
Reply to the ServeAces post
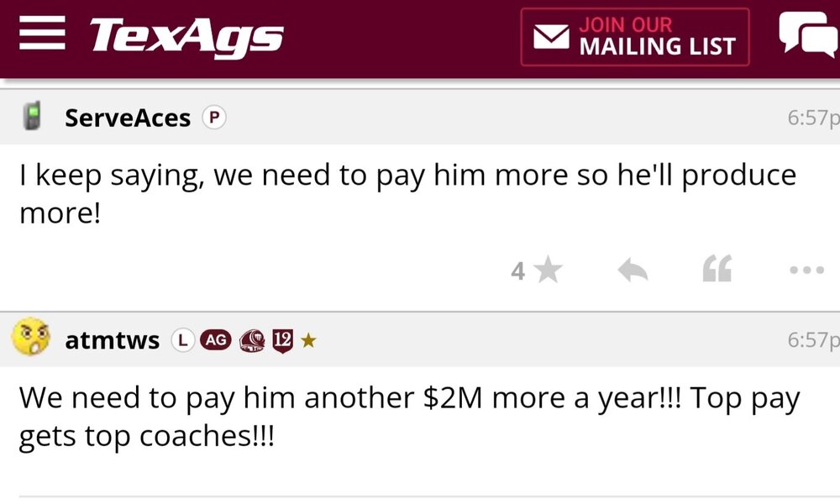coord(633,270)
